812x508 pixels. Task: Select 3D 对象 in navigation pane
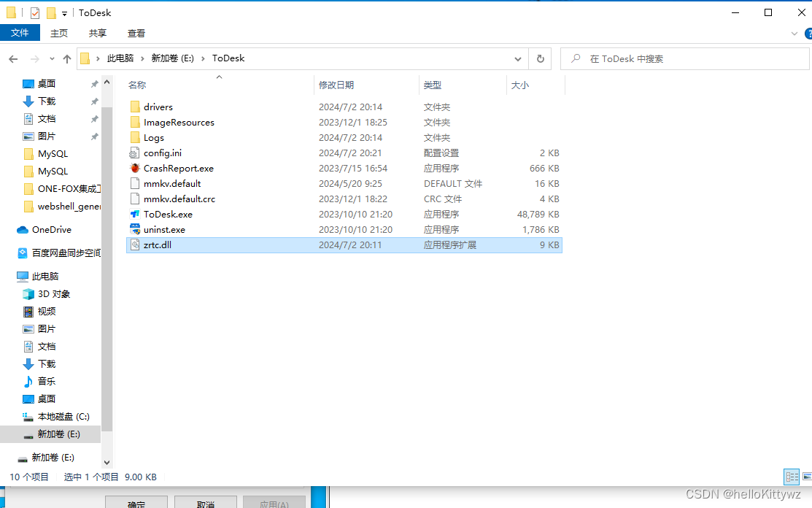[x=47, y=294]
